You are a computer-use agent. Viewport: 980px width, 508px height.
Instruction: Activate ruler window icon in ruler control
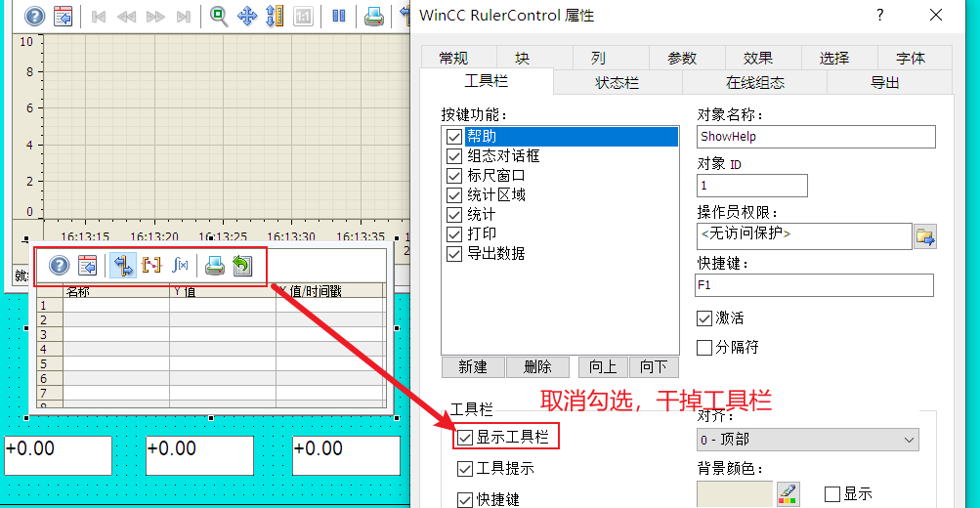[123, 266]
